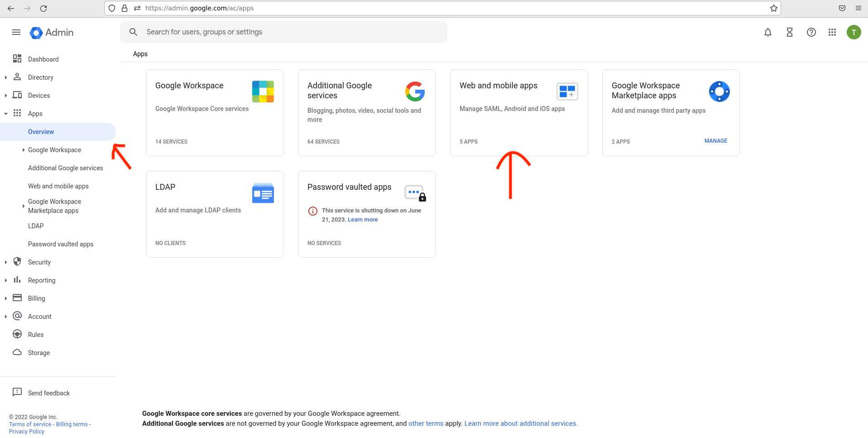Image resolution: width=868 pixels, height=438 pixels.
Task: Click the Account at-sign icon
Action: [17, 316]
